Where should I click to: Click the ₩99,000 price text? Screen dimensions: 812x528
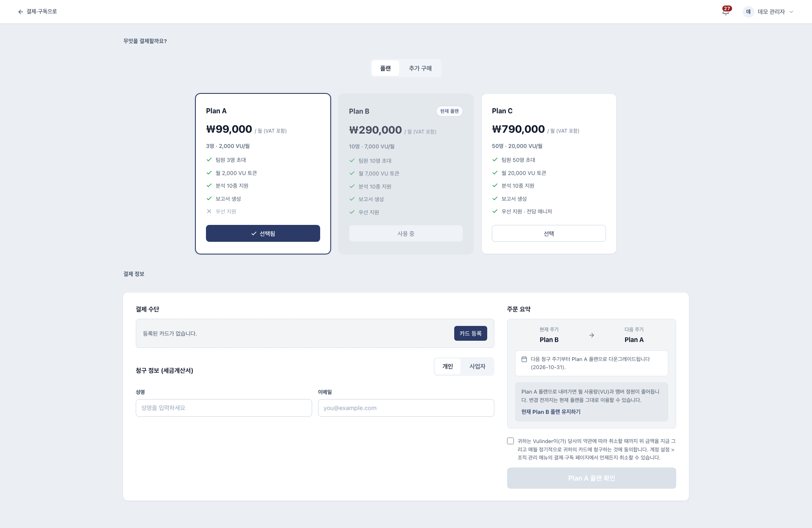coord(229,129)
